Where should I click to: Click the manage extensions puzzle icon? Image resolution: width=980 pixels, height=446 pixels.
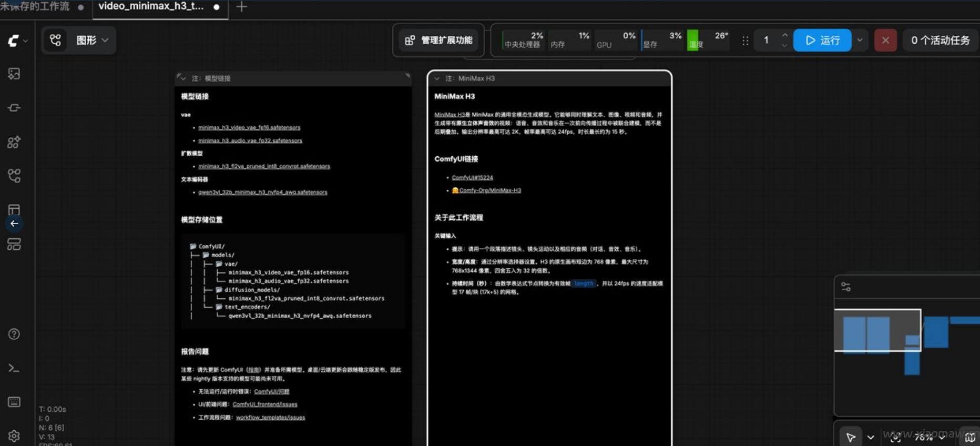(410, 40)
